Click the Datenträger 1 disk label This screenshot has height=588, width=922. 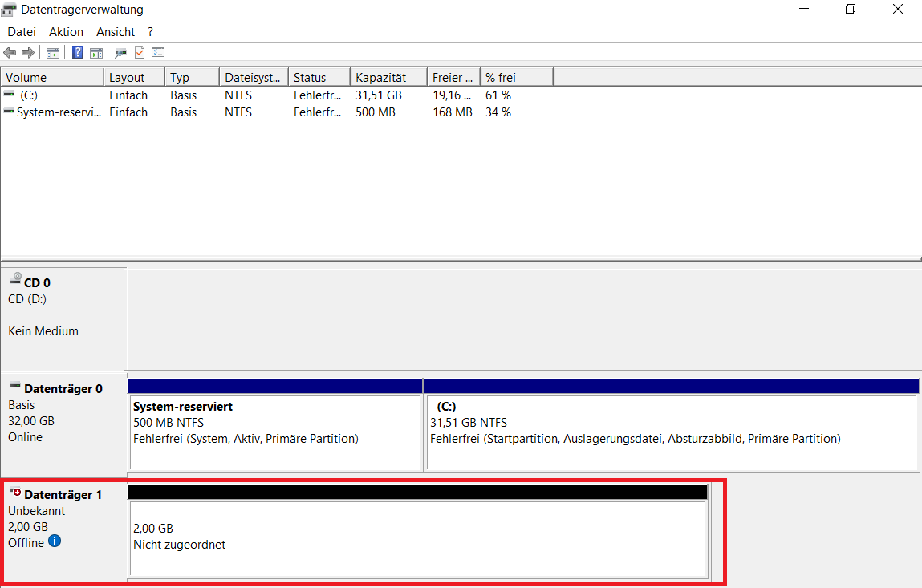63,495
